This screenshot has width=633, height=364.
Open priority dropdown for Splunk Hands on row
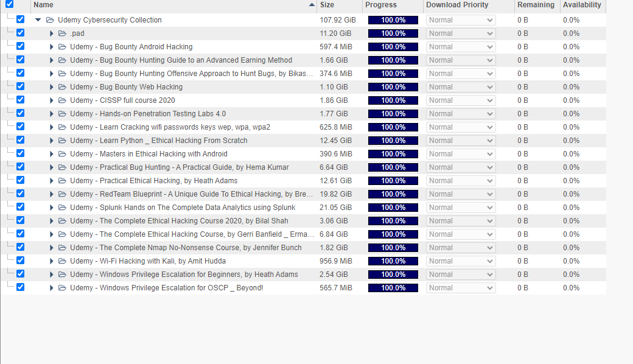(461, 208)
